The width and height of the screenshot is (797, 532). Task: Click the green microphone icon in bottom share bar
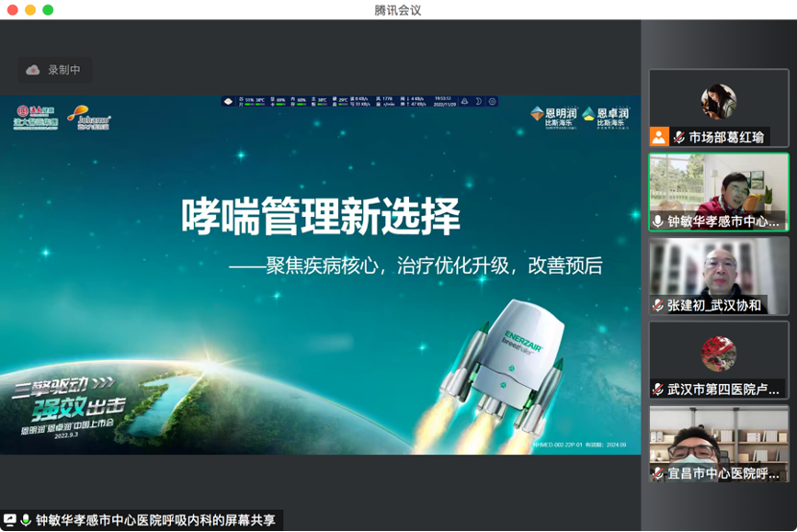click(x=26, y=520)
